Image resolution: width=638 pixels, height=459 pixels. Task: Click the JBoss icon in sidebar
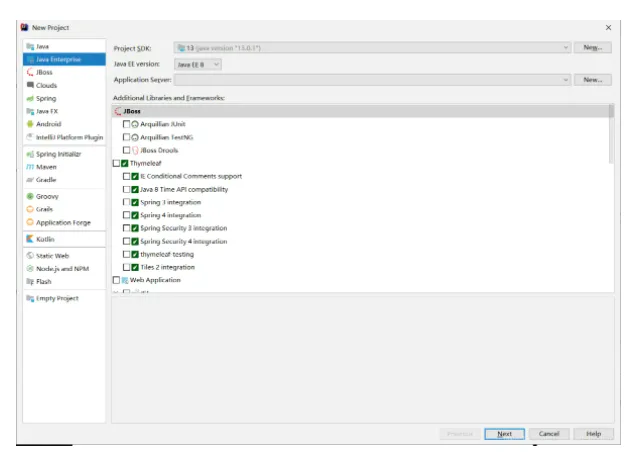tap(30, 72)
